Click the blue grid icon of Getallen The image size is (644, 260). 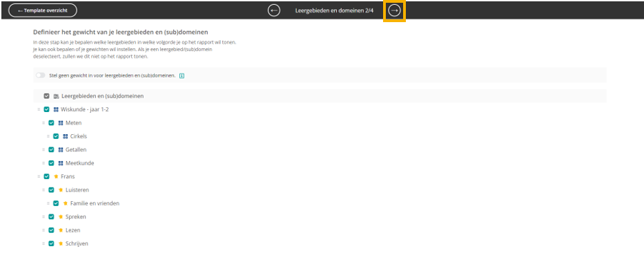pos(61,150)
